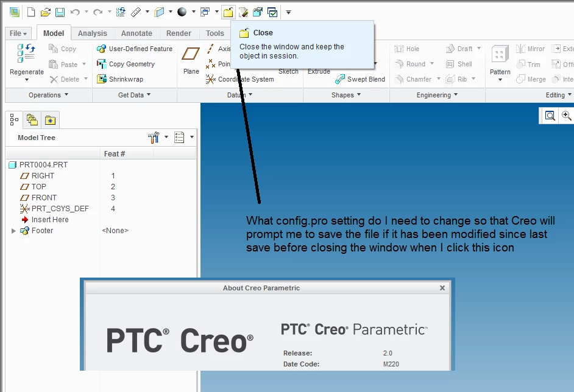The height and width of the screenshot is (392, 574).
Task: Undo the last action in the quick access toolbar
Action: (75, 12)
